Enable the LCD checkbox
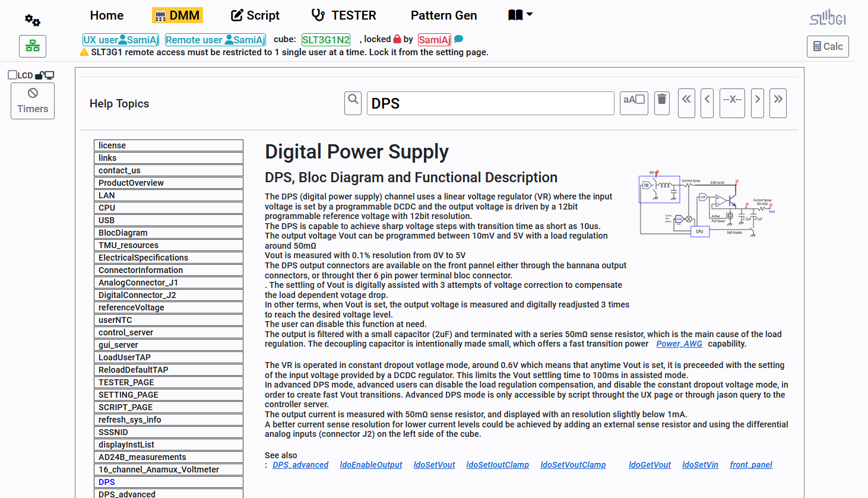The image size is (868, 498). coord(12,75)
